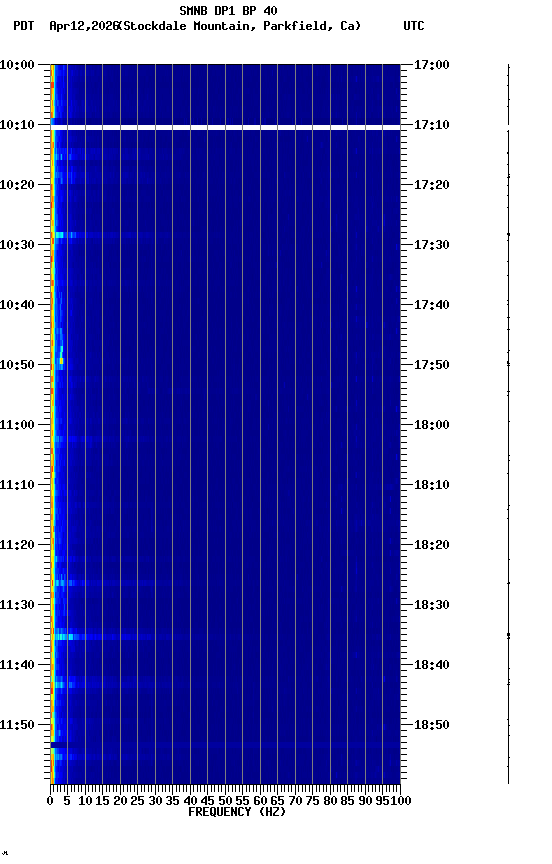Viewport: 552px width, 864px height.
Task: Click the 'FREQUENCY (HZ)' axis label
Action: (237, 812)
